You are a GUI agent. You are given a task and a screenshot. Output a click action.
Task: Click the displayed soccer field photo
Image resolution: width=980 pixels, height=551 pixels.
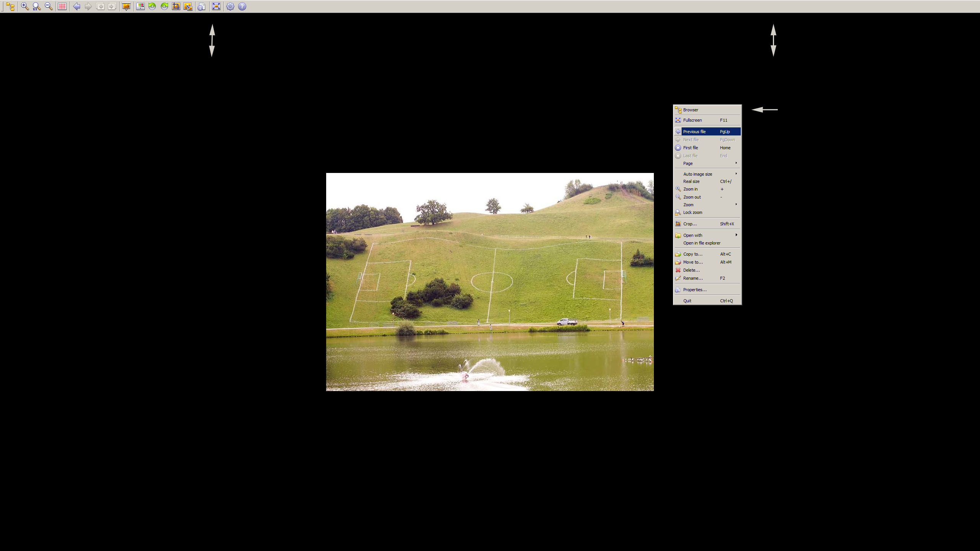click(x=490, y=282)
